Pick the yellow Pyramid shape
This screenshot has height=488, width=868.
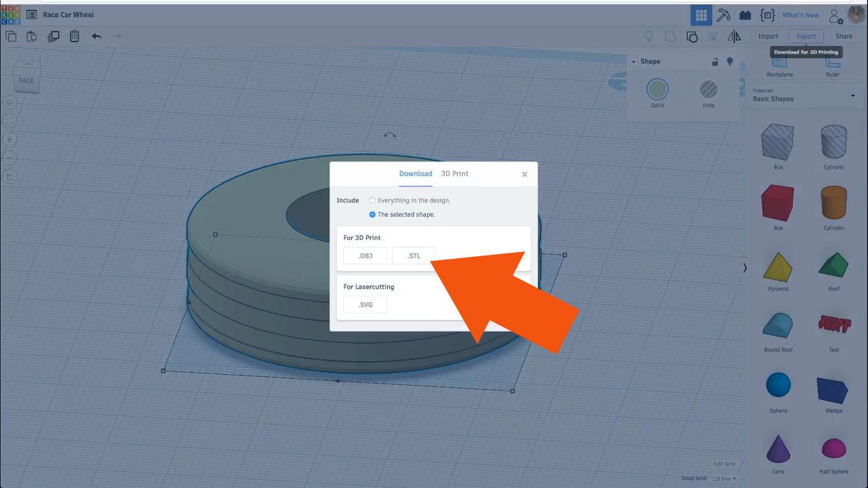[x=778, y=269]
